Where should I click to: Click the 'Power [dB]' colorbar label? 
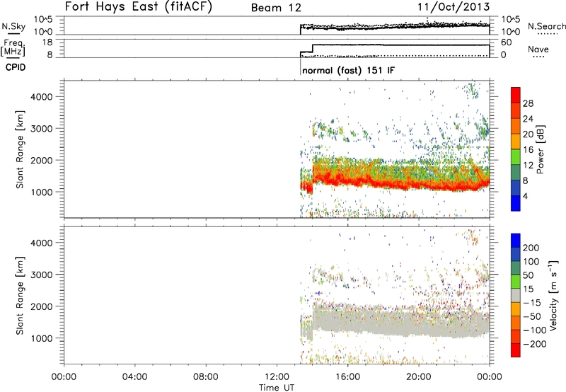pyautogui.click(x=540, y=149)
